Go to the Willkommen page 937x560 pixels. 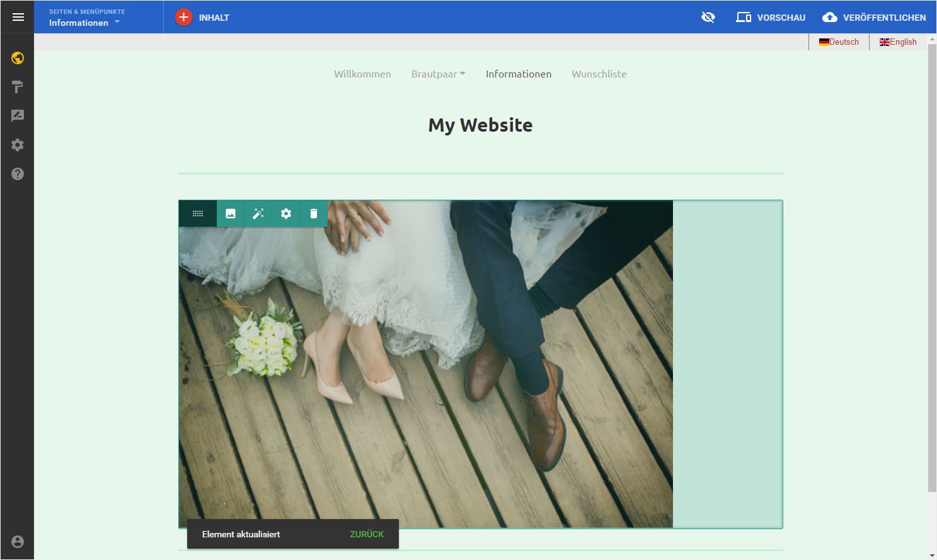[362, 74]
